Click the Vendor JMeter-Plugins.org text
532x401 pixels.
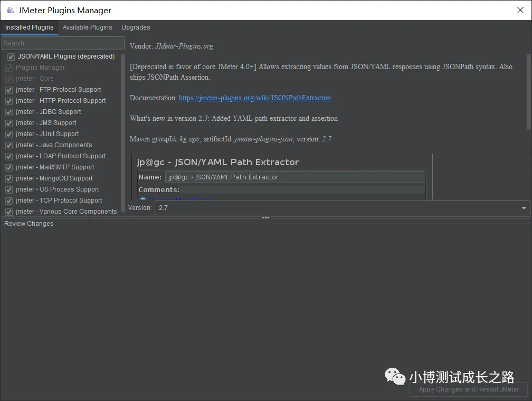click(172, 46)
